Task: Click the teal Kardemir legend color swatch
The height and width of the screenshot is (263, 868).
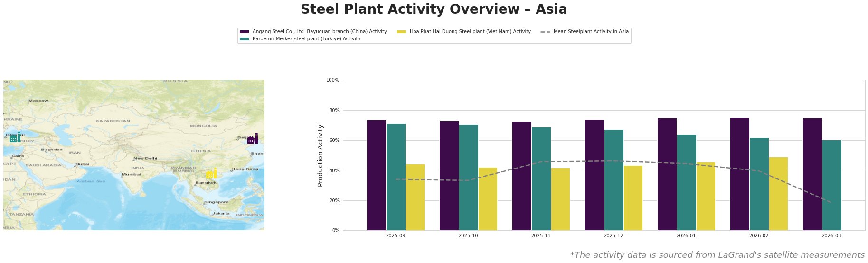Action: 245,39
